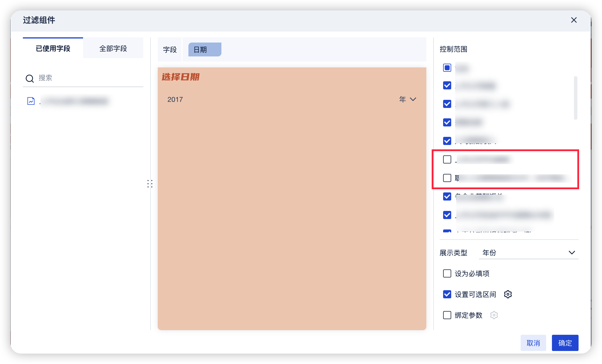Switch to 全部字段 tab

(x=113, y=48)
